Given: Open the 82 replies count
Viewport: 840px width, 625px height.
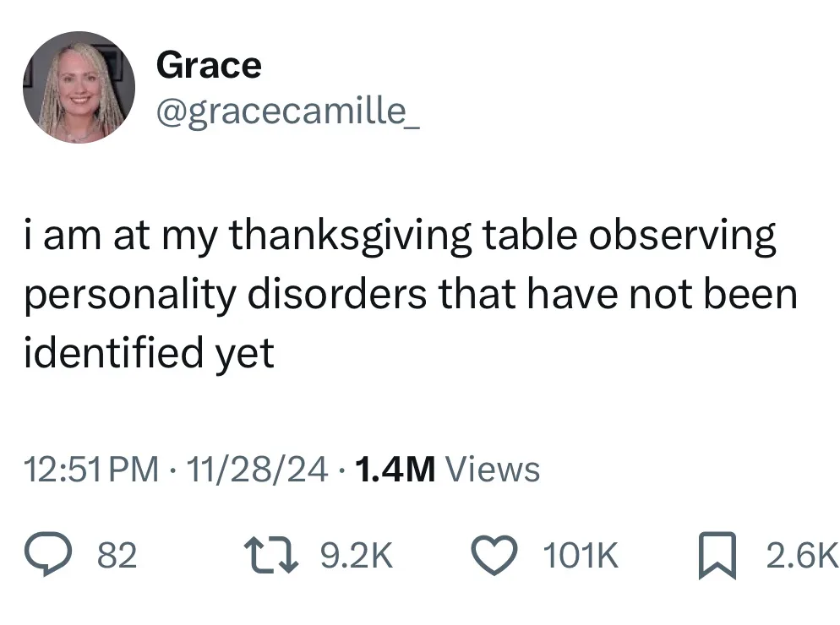Looking at the screenshot, I should pyautogui.click(x=117, y=556).
